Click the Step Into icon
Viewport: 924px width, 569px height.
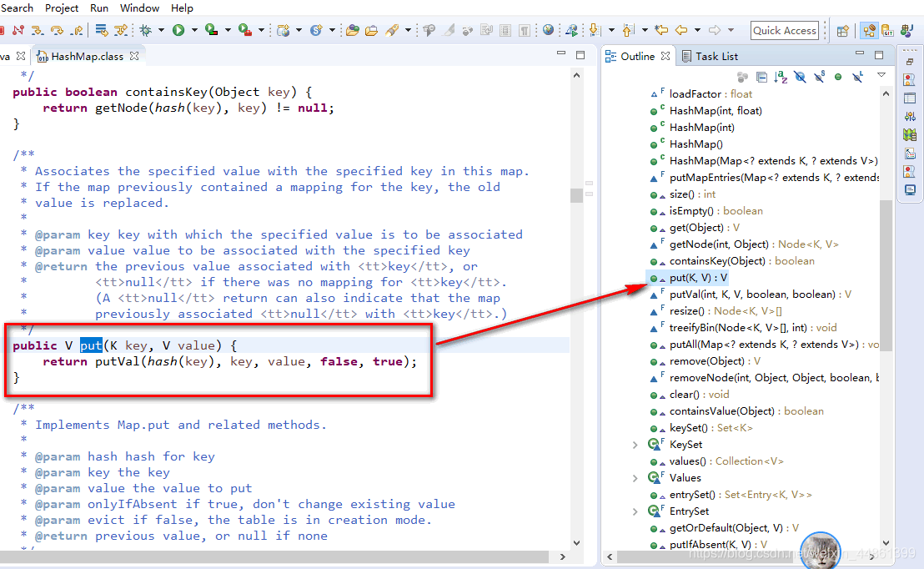(38, 30)
